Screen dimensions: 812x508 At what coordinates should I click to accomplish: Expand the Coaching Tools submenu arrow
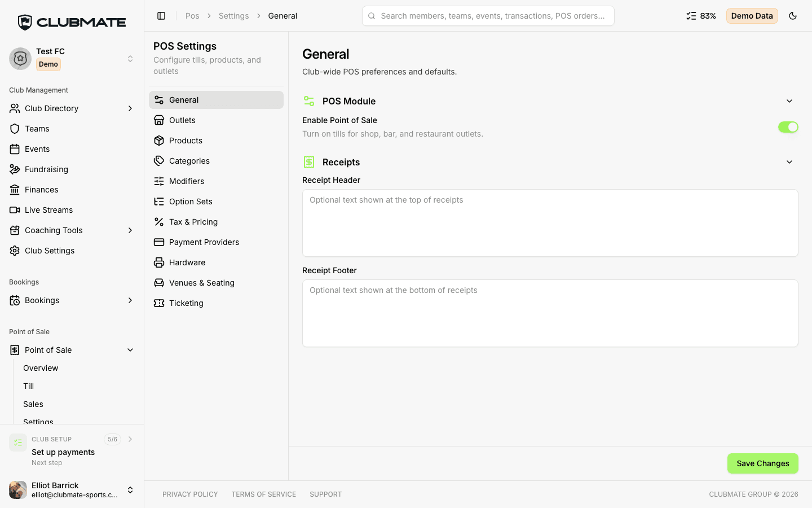coord(130,230)
